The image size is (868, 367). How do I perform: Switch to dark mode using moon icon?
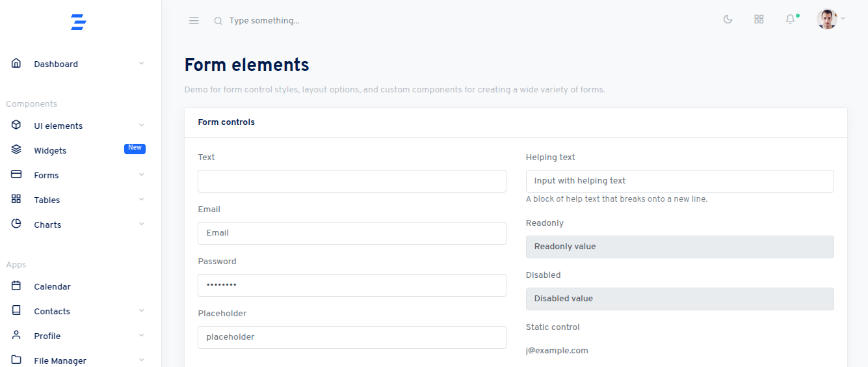click(x=728, y=20)
